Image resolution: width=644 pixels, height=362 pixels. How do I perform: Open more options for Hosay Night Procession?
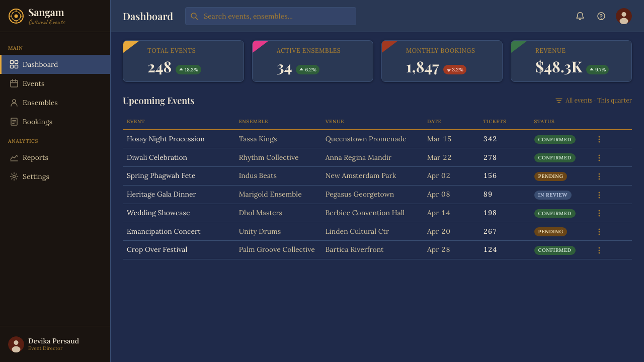[599, 139]
